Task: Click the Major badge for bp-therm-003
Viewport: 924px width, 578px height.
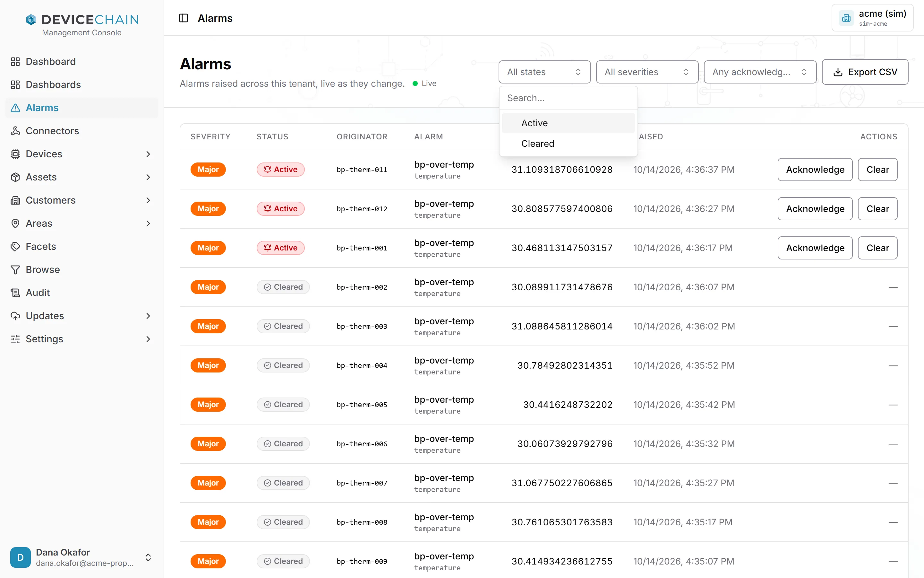Action: tap(208, 327)
